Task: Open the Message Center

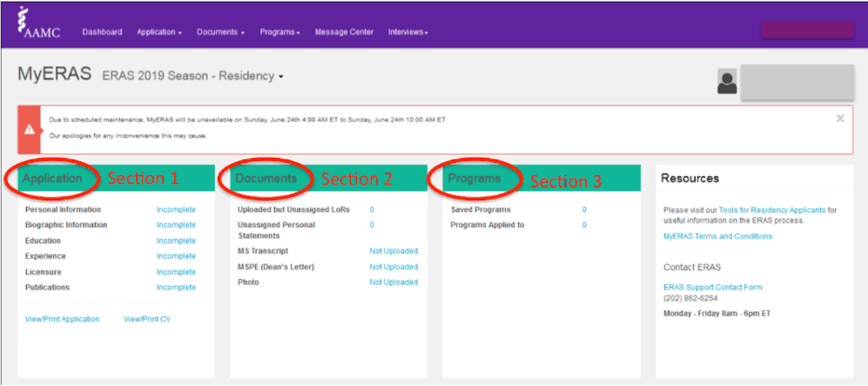Action: point(344,32)
